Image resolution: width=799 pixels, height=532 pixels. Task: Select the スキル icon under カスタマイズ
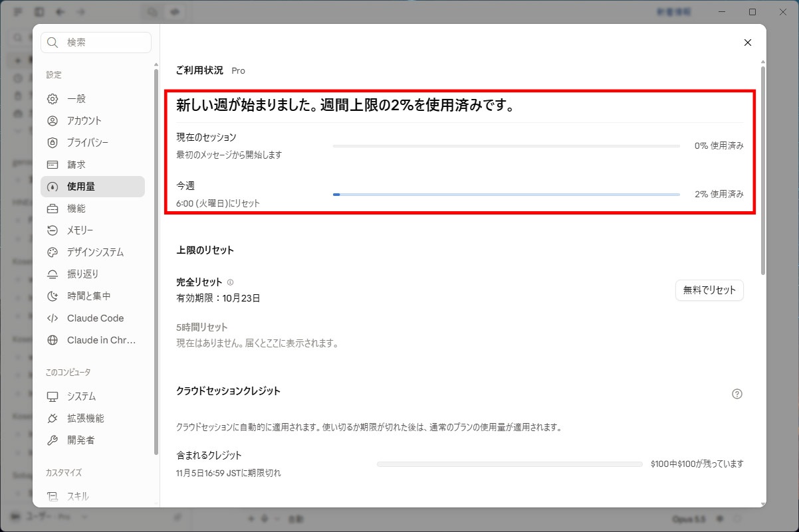click(x=53, y=496)
